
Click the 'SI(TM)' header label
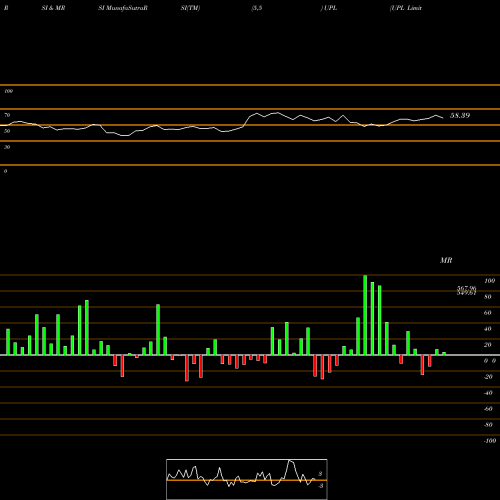click(x=190, y=8)
